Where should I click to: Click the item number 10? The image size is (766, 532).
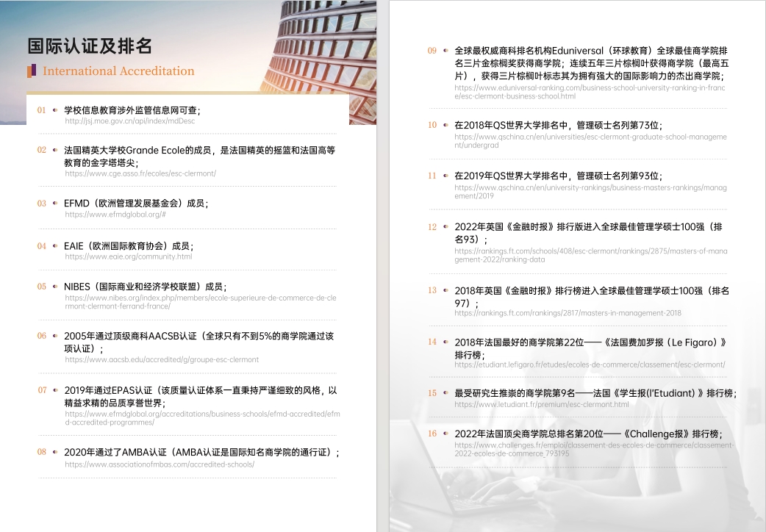click(432, 125)
